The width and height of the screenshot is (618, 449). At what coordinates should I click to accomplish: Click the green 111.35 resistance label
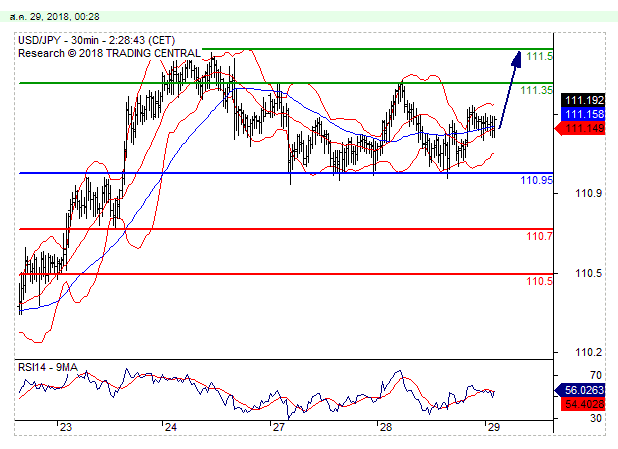(x=536, y=90)
